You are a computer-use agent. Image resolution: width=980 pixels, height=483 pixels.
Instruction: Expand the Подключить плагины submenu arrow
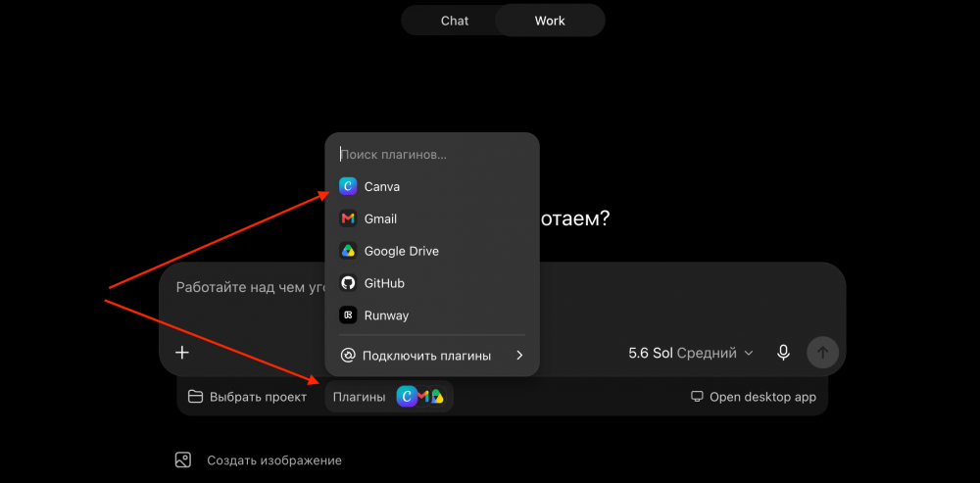click(519, 356)
